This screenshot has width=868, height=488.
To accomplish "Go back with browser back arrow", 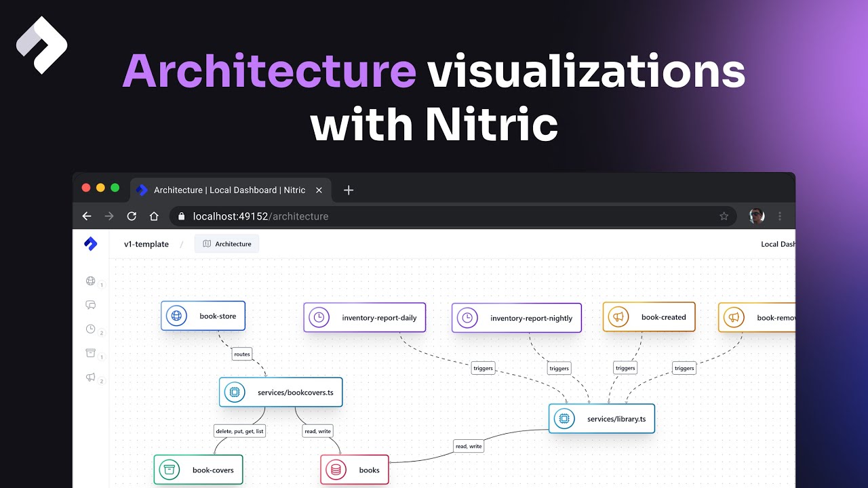I will click(87, 216).
